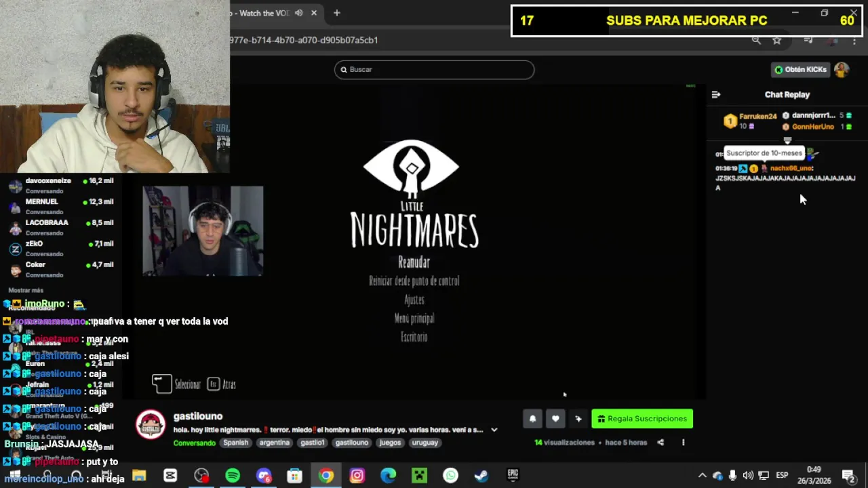Open the Coker channel in sidebar
868x488 pixels.
click(61, 270)
